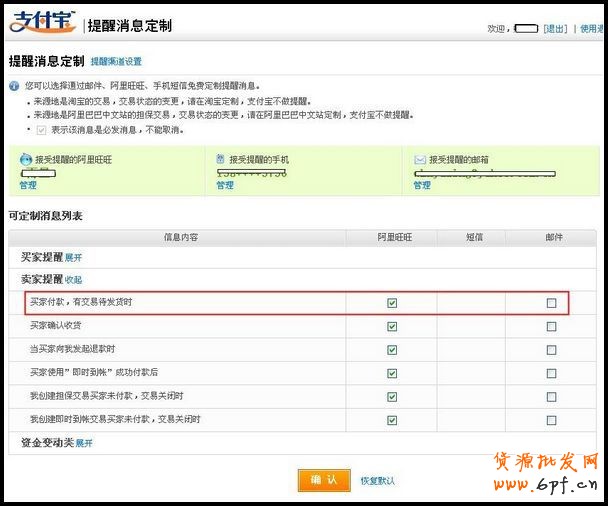Screen dimensions: 608x506
Task: Click the mobile phone icon for 接受提醒的手机
Action: [x=220, y=159]
